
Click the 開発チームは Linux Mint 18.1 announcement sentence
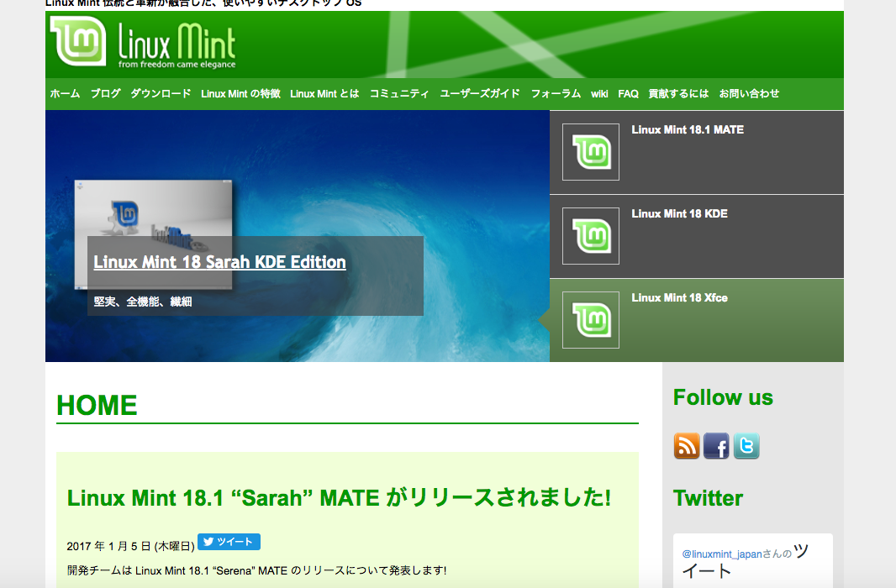pos(256,570)
